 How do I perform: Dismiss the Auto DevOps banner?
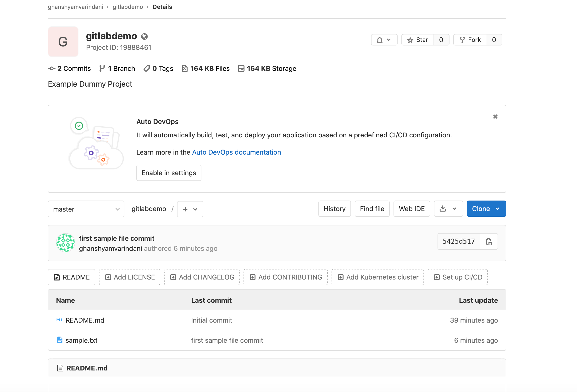click(x=495, y=117)
